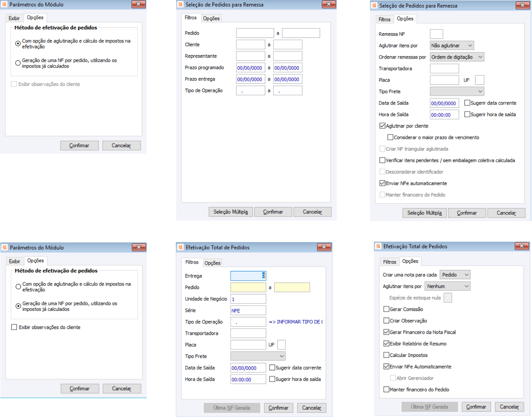Click Hora de Saída field in Seleção de Pedidos
Screen dimensions: 532x418
coord(444,114)
